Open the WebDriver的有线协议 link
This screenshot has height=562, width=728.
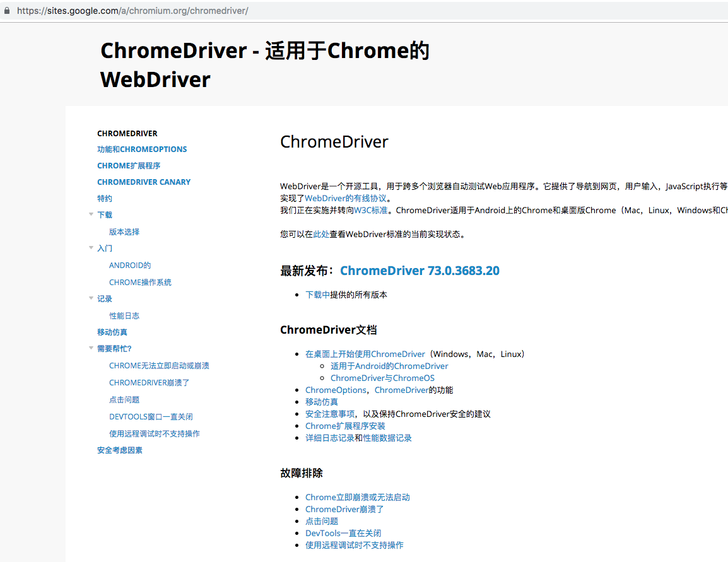346,198
